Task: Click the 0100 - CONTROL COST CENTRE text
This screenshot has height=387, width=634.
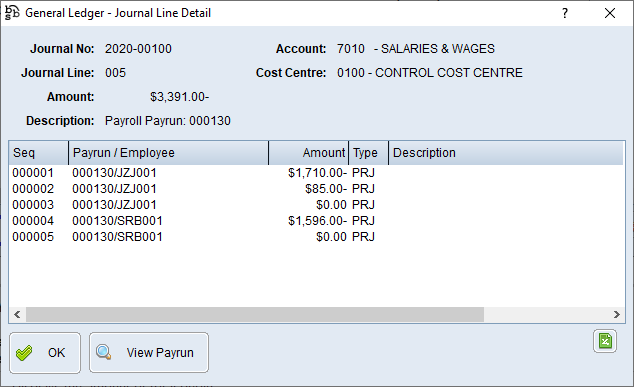Action: tap(430, 73)
